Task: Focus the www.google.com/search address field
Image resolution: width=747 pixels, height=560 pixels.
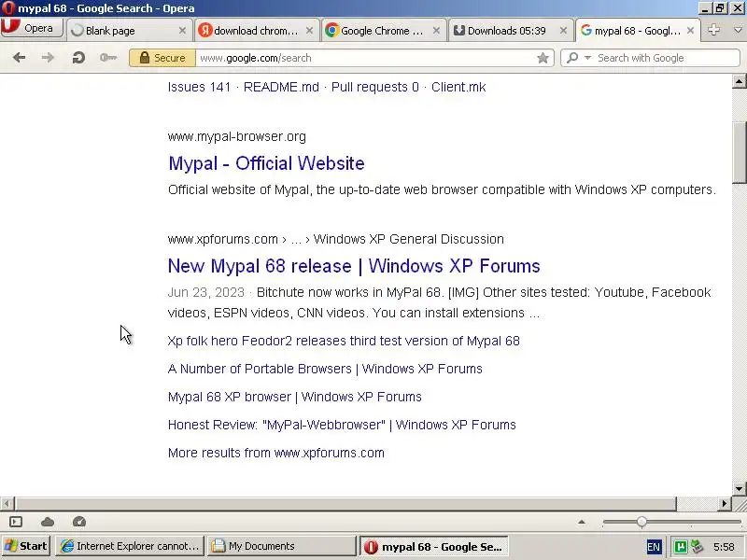Action: [364, 58]
